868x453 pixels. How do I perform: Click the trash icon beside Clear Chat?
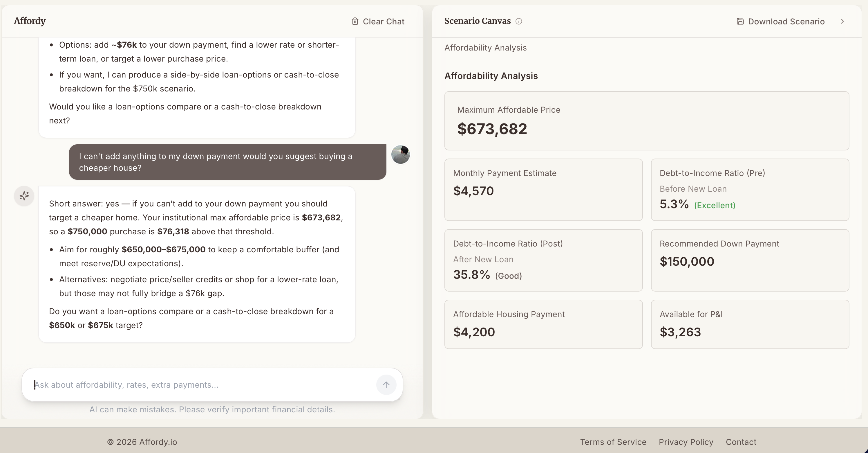tap(355, 21)
